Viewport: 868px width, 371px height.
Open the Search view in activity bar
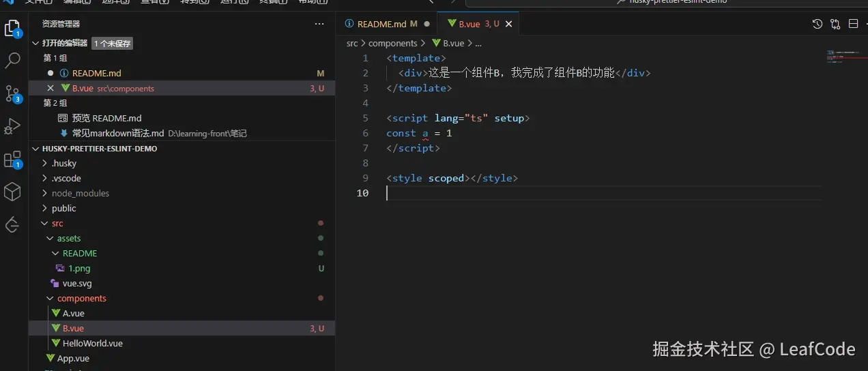click(12, 61)
